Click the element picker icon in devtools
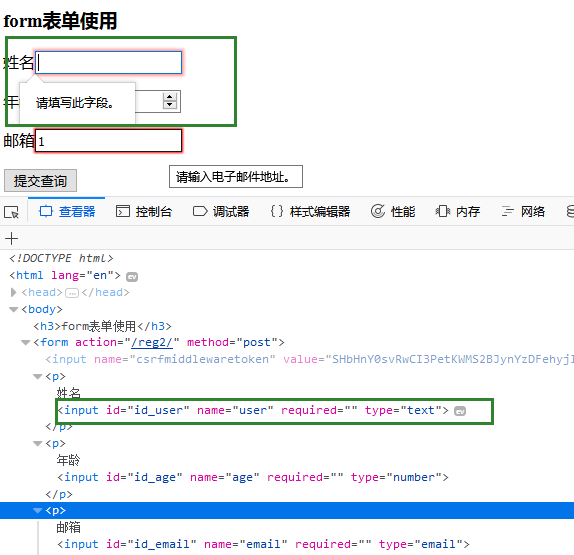574x555 pixels. (11, 212)
